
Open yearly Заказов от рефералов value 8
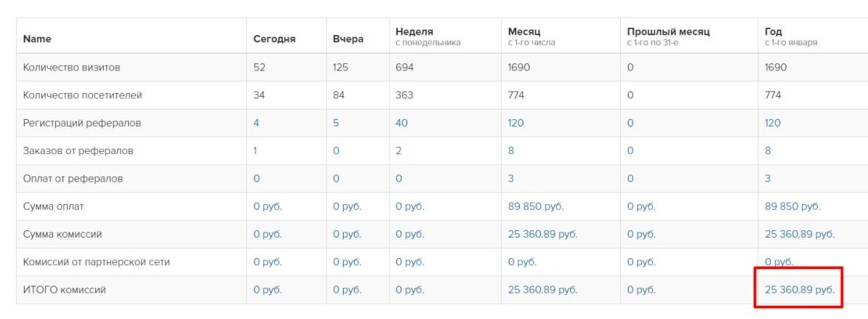[768, 150]
